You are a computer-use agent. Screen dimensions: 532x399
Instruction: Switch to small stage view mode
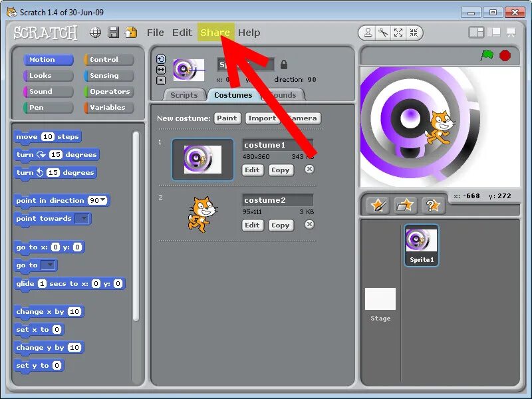[x=476, y=33]
